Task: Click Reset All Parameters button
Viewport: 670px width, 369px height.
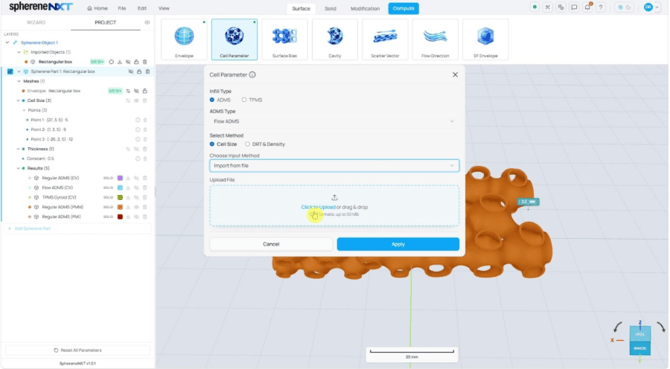Action: point(78,350)
